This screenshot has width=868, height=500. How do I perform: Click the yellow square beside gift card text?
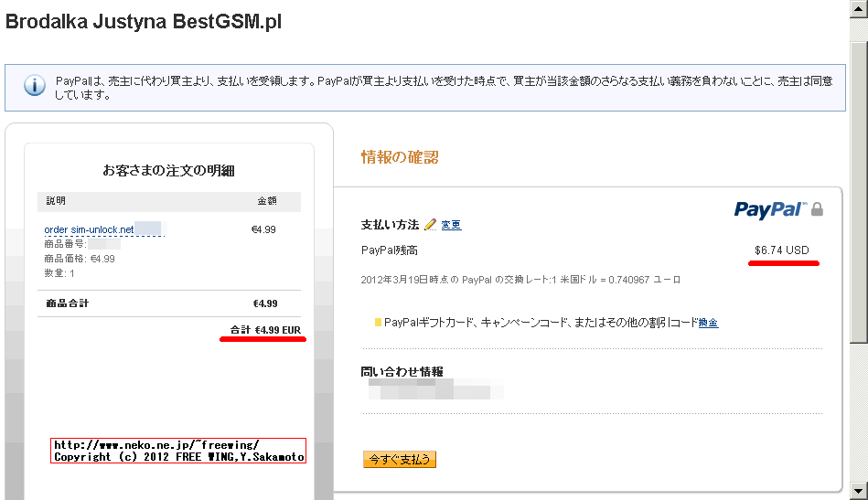(378, 323)
